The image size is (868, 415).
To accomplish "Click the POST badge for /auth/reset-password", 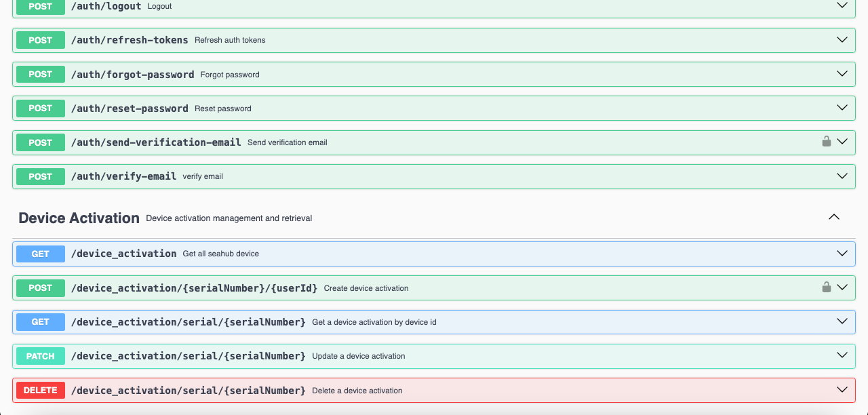I will coord(41,108).
